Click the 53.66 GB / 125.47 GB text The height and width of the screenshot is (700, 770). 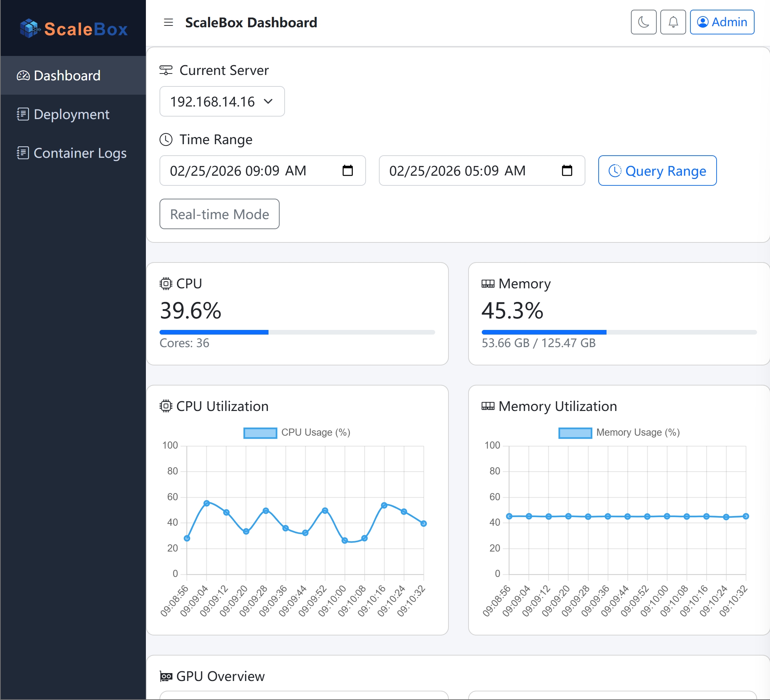point(538,343)
